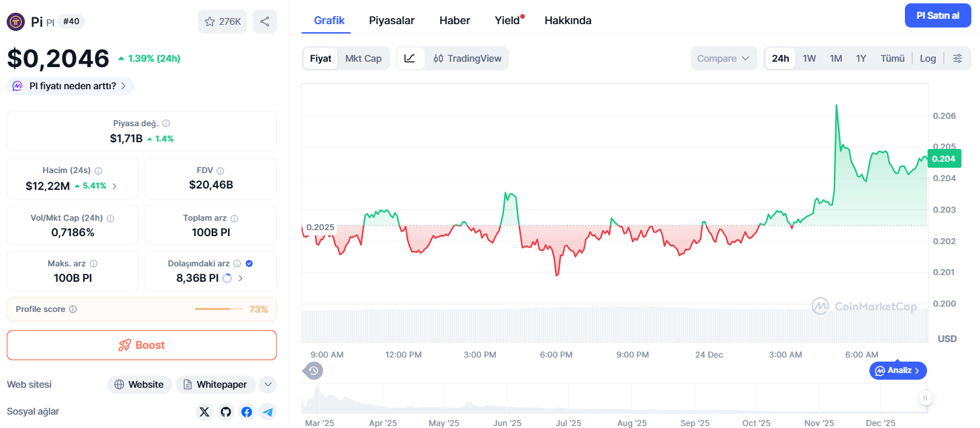Open the chart settings sliders icon
The width and height of the screenshot is (980, 428).
tap(958, 58)
